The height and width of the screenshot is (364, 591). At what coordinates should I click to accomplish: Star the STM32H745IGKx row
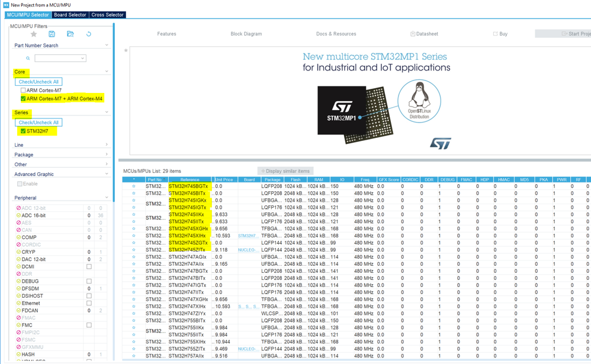click(133, 201)
